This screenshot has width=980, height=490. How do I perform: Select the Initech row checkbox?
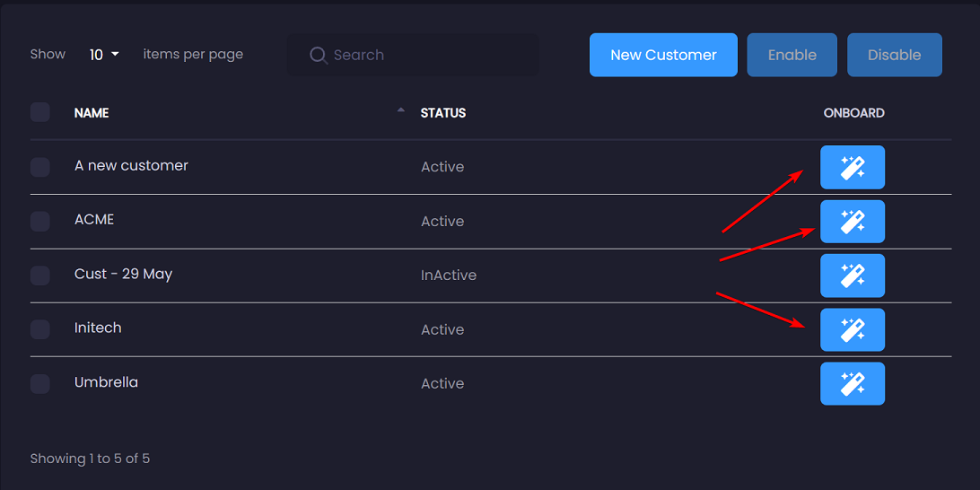point(40,329)
